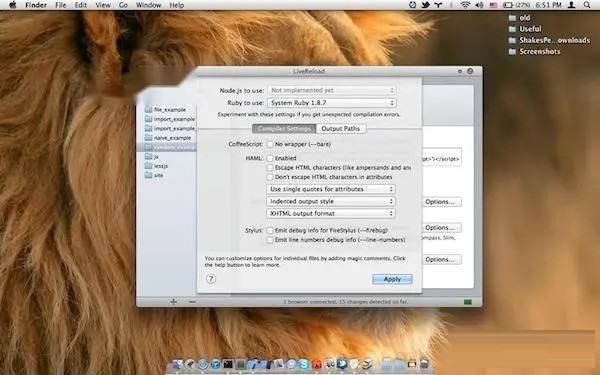Image resolution: width=600 pixels, height=375 pixels.
Task: Open the XHTML output format dropdown
Action: coord(331,214)
